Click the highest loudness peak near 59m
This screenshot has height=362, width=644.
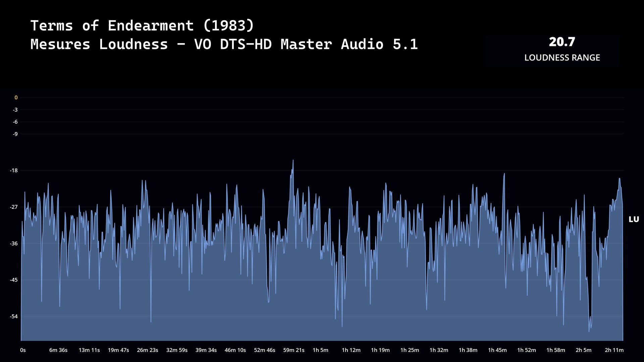click(x=293, y=161)
